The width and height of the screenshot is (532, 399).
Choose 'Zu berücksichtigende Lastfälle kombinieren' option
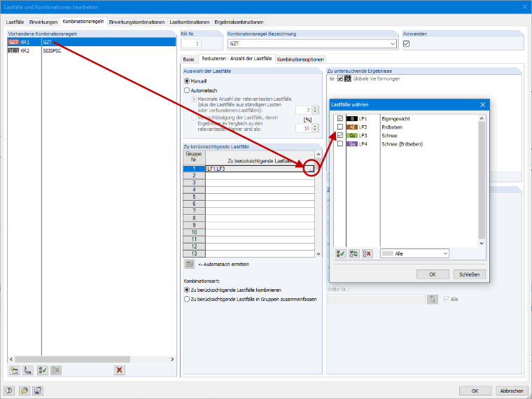[187, 290]
